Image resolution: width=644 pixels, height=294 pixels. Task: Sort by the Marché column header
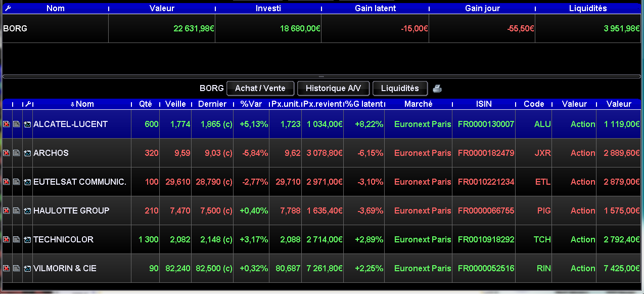[419, 104]
